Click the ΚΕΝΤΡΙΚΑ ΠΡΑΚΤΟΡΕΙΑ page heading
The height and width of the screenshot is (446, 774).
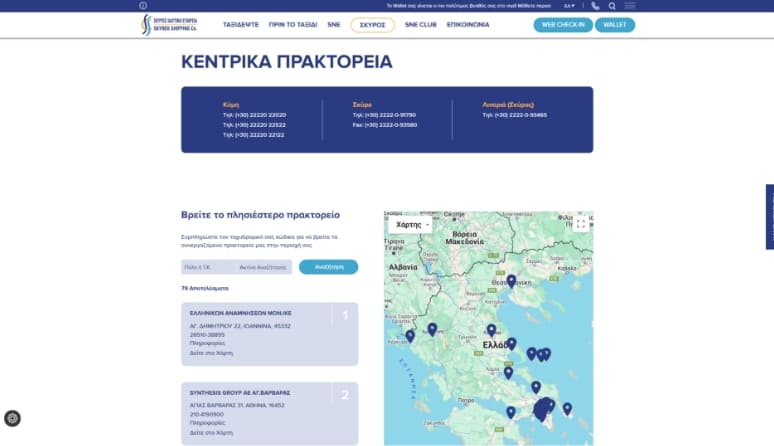[x=287, y=62]
